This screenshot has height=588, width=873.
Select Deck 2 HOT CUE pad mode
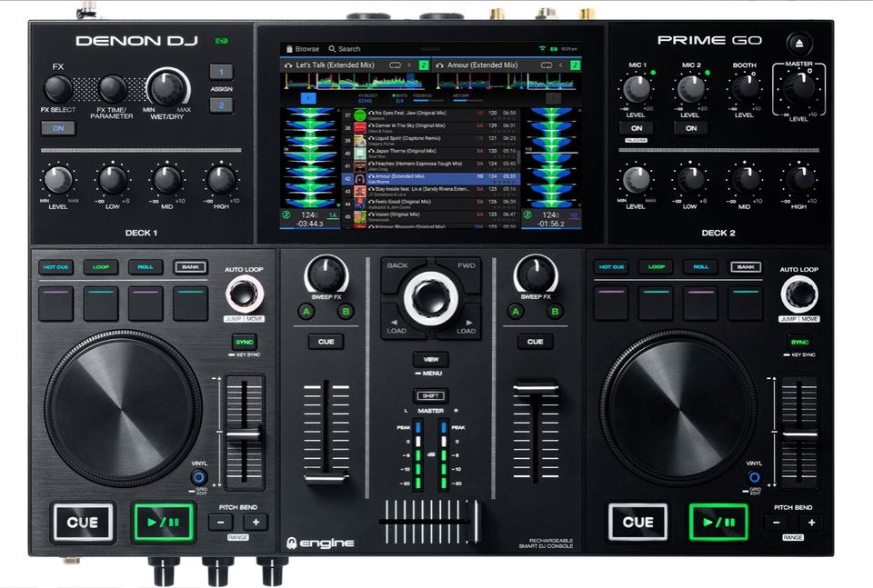coord(611,267)
